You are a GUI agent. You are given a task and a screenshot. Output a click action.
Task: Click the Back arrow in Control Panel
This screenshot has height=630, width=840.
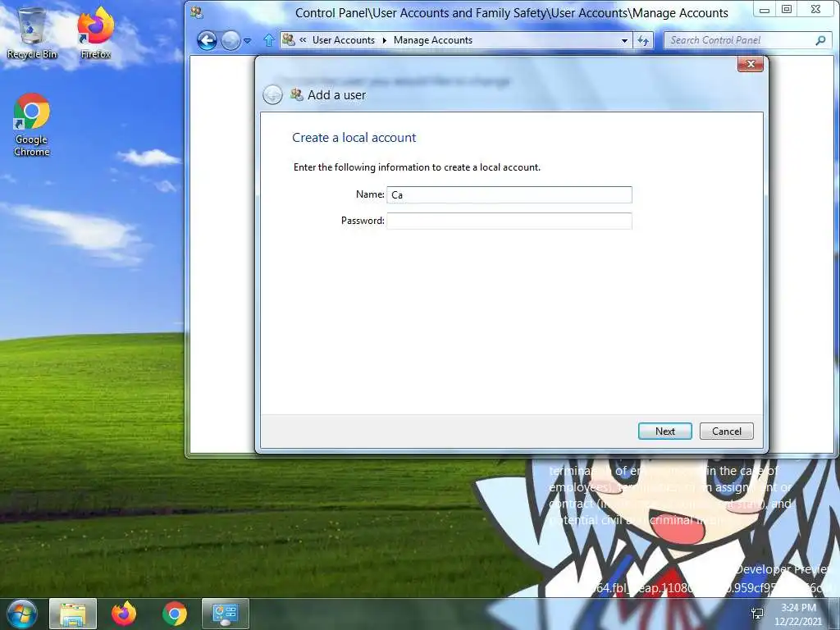point(207,41)
